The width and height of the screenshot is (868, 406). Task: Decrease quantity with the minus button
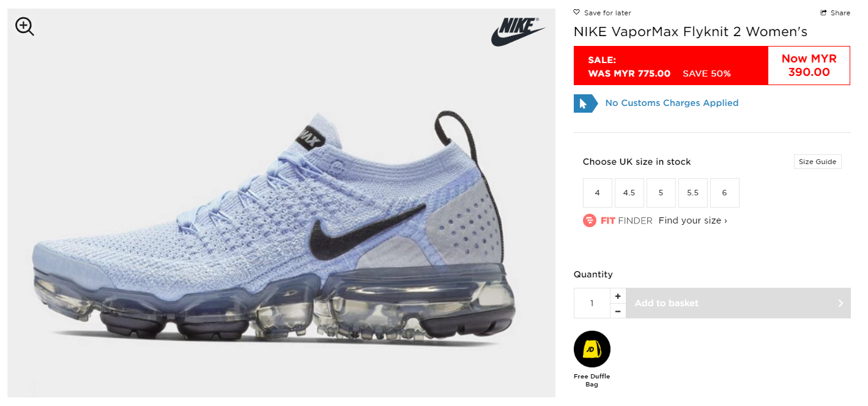click(x=618, y=311)
